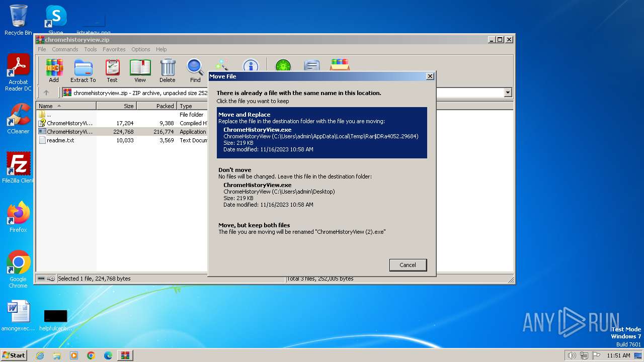Open the Commands menu
644x362 pixels.
[65, 49]
